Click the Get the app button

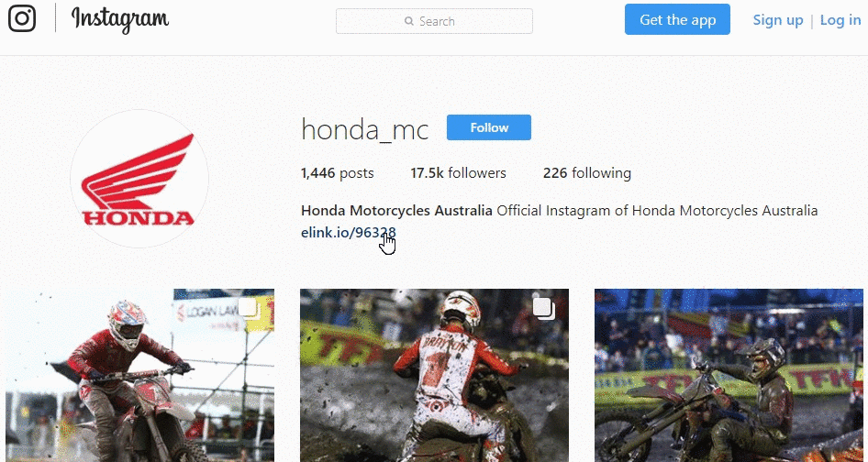pyautogui.click(x=677, y=19)
